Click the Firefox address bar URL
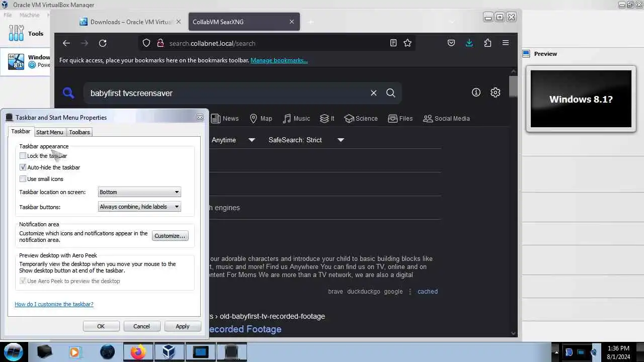644x362 pixels. tap(212, 43)
